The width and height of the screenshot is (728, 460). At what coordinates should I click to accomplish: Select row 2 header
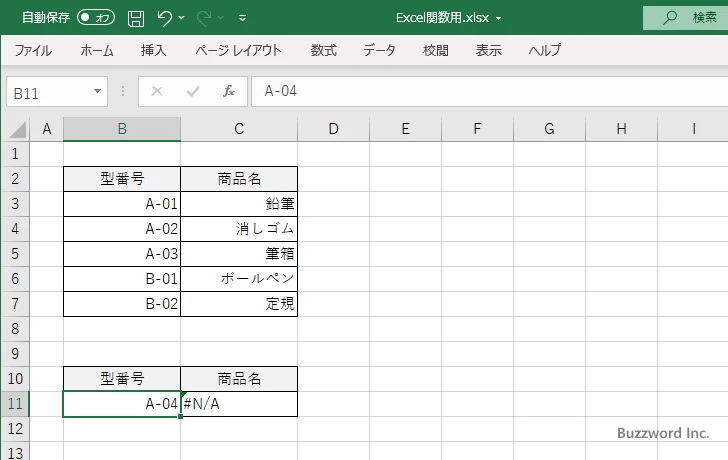click(x=15, y=179)
